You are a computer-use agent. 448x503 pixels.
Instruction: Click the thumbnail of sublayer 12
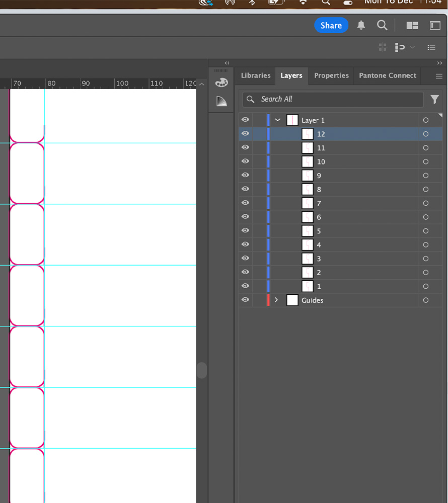[x=308, y=134]
